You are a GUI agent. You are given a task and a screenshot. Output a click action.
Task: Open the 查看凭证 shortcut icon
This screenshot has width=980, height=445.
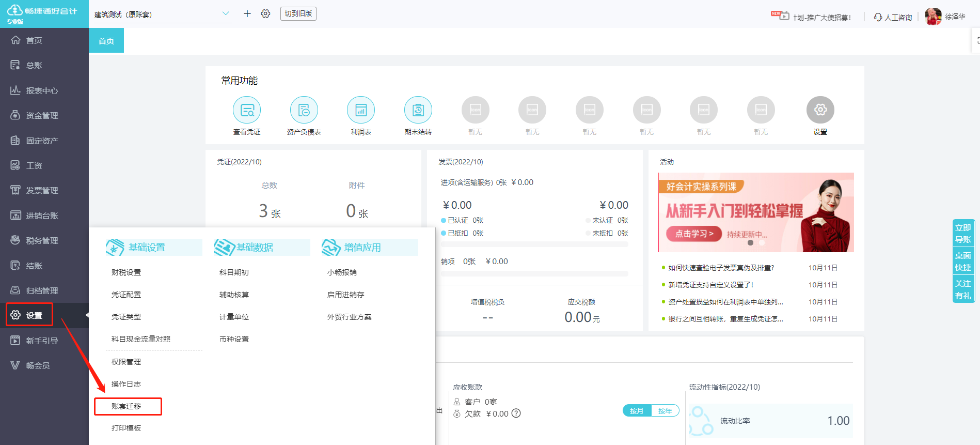click(x=247, y=110)
